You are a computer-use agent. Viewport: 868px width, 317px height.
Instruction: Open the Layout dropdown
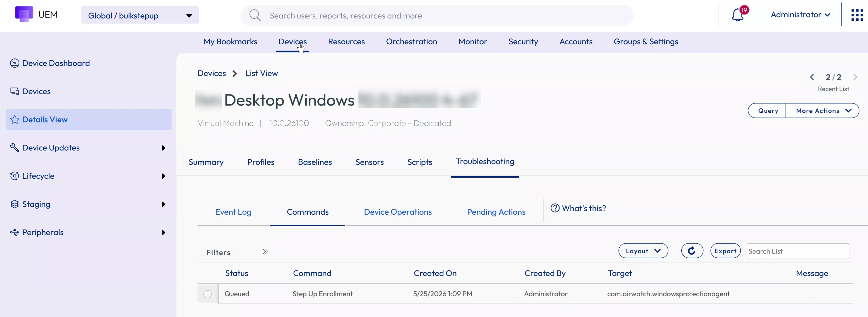(643, 251)
